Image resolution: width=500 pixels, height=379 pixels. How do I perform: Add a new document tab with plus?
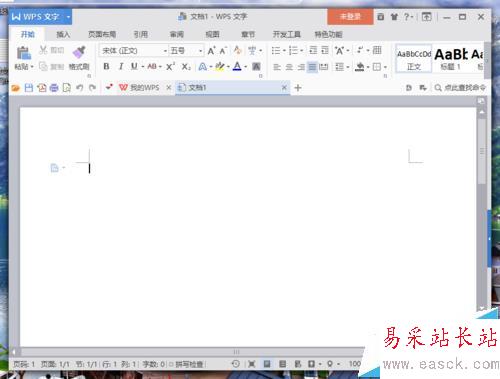298,88
